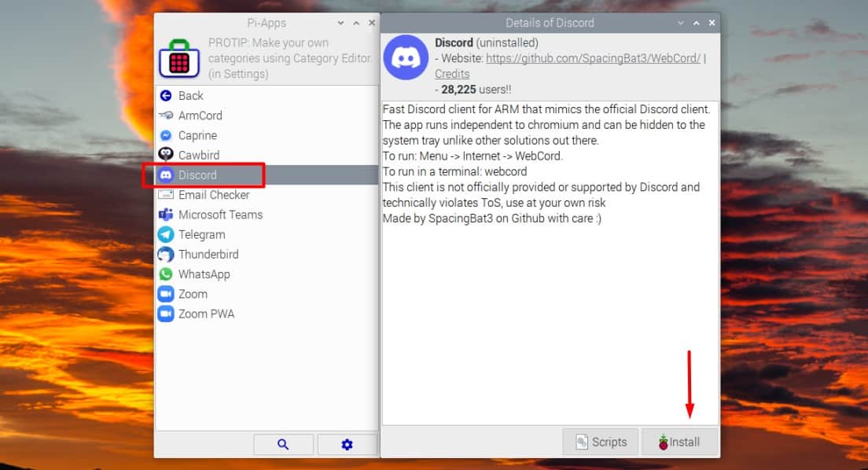
Task: Select the Telegram messenger icon
Action: pos(165,234)
